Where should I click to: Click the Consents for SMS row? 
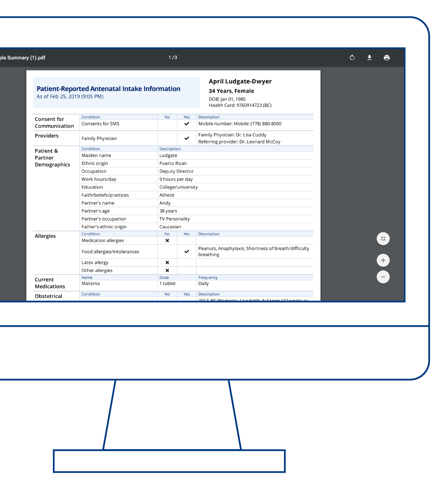197,124
